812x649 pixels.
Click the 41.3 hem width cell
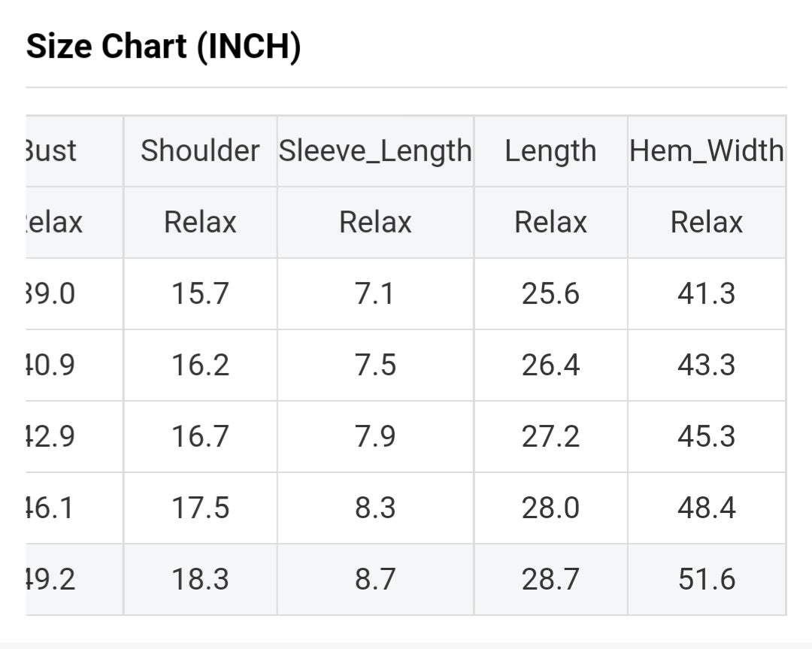(x=706, y=293)
